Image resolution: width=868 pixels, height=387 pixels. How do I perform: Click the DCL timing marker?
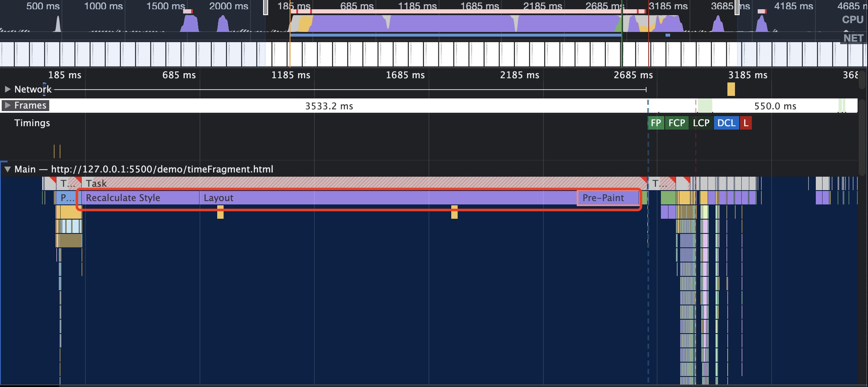click(x=726, y=123)
